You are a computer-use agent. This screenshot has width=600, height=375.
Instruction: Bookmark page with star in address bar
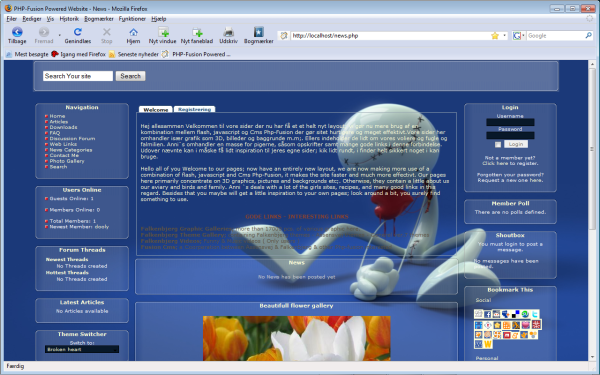pyautogui.click(x=495, y=36)
